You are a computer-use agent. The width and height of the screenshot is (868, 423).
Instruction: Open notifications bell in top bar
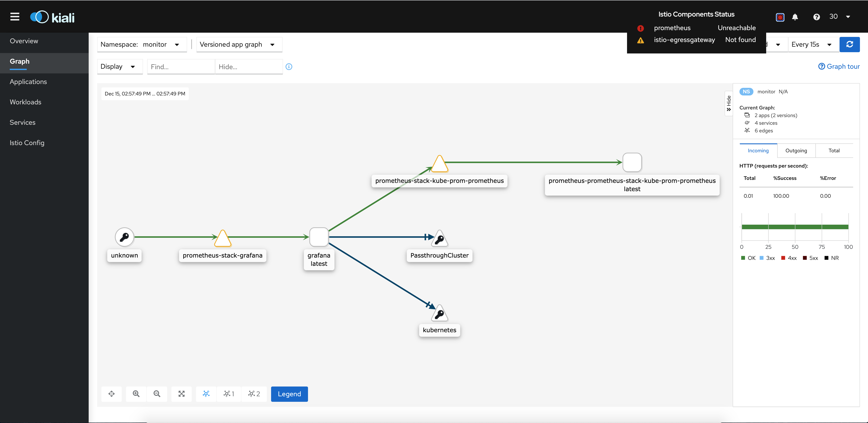(795, 17)
